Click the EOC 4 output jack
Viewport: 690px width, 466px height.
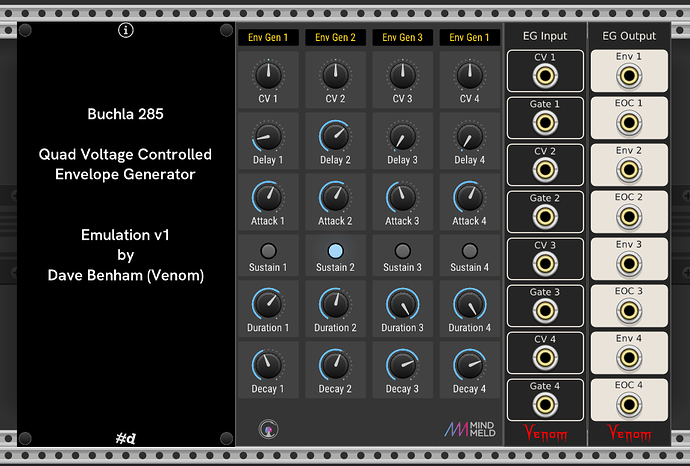tap(629, 404)
